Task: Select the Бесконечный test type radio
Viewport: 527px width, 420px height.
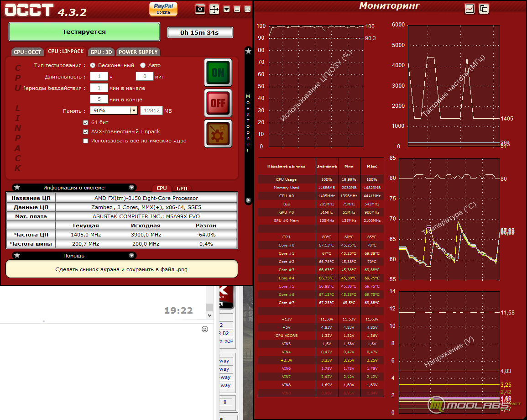Action: (93, 65)
